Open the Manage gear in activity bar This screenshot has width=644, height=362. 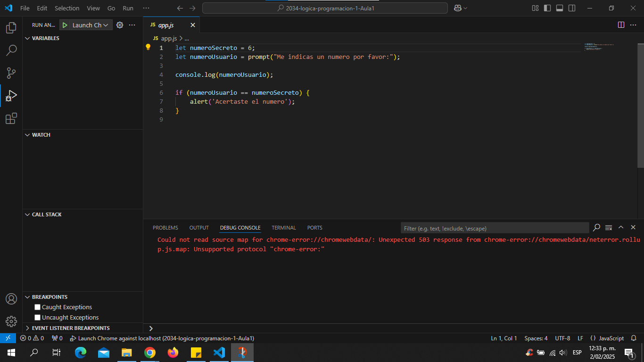click(x=11, y=321)
